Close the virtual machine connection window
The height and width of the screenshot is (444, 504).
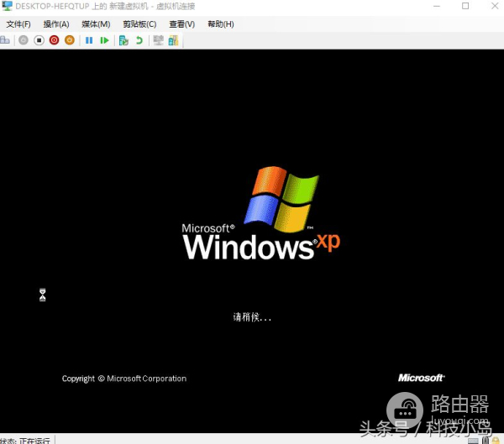pos(495,6)
